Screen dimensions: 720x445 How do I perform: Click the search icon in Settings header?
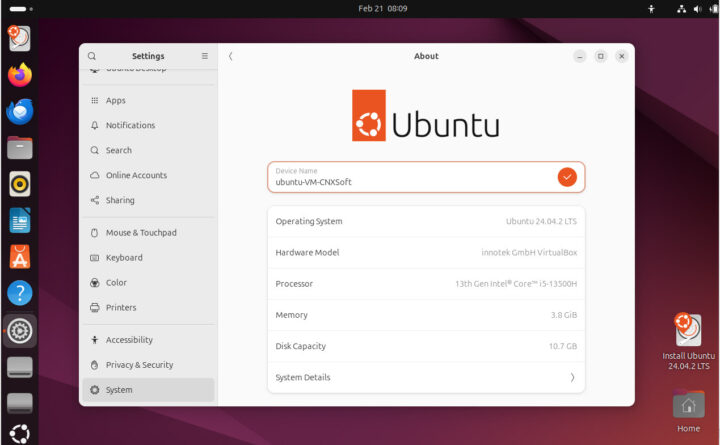[92, 57]
